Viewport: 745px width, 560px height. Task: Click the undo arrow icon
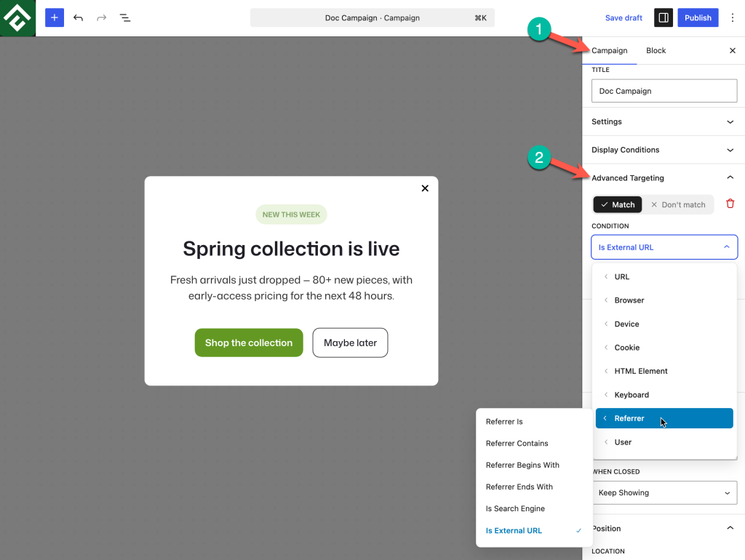[79, 17]
